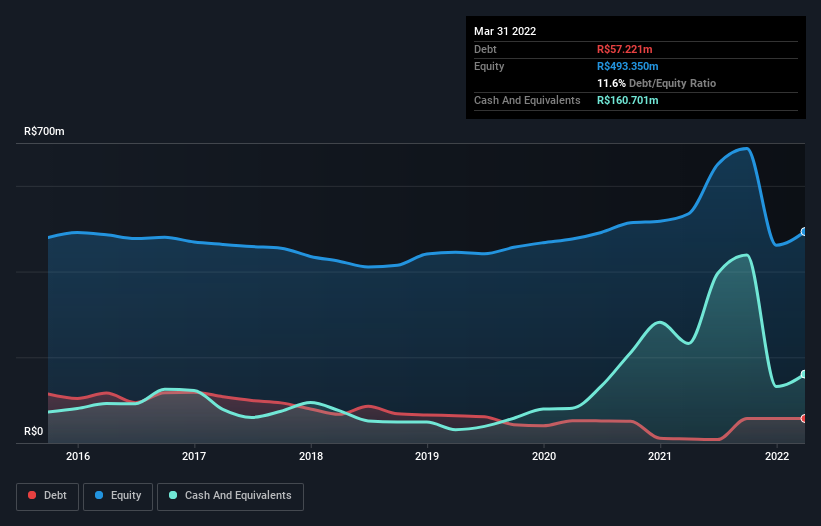
Task: Select the Debt endpoint marker on chart
Action: [804, 418]
